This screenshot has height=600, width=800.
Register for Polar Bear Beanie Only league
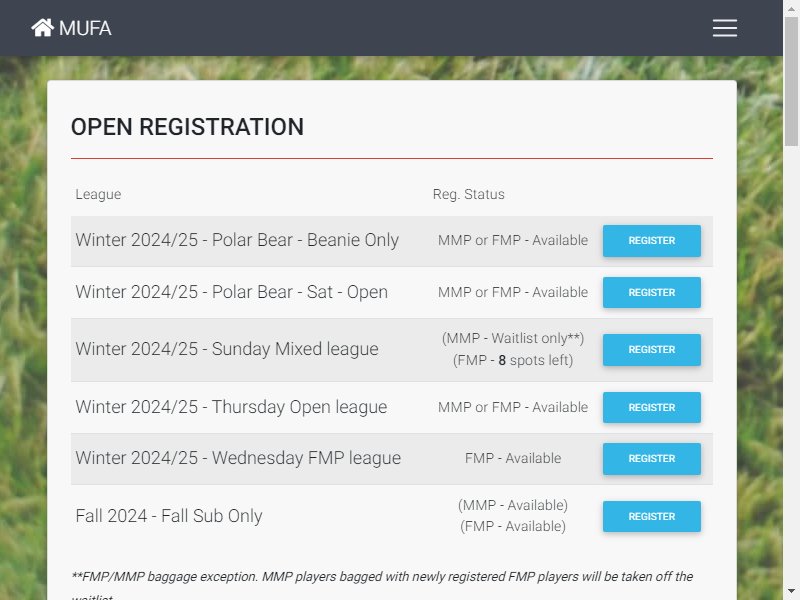click(x=651, y=241)
